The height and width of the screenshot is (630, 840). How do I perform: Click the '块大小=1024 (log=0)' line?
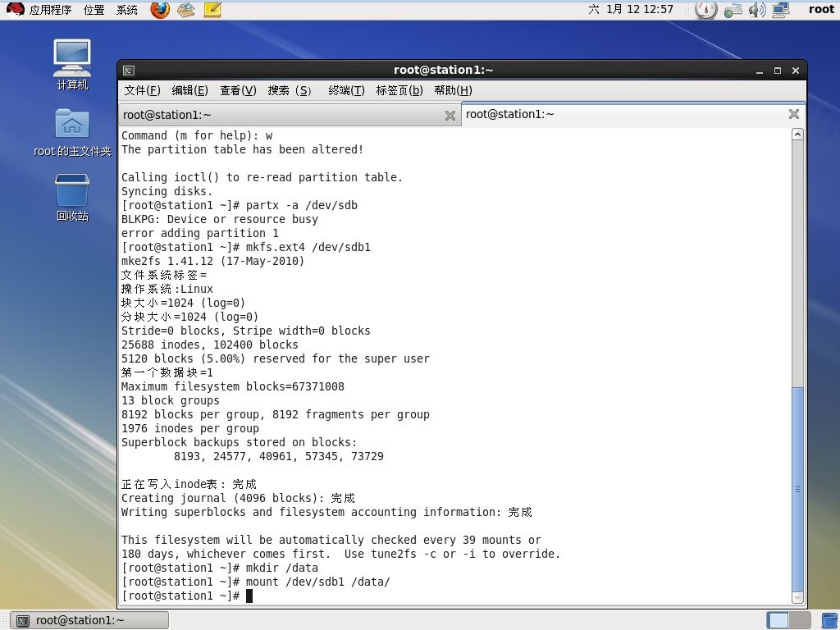183,304
